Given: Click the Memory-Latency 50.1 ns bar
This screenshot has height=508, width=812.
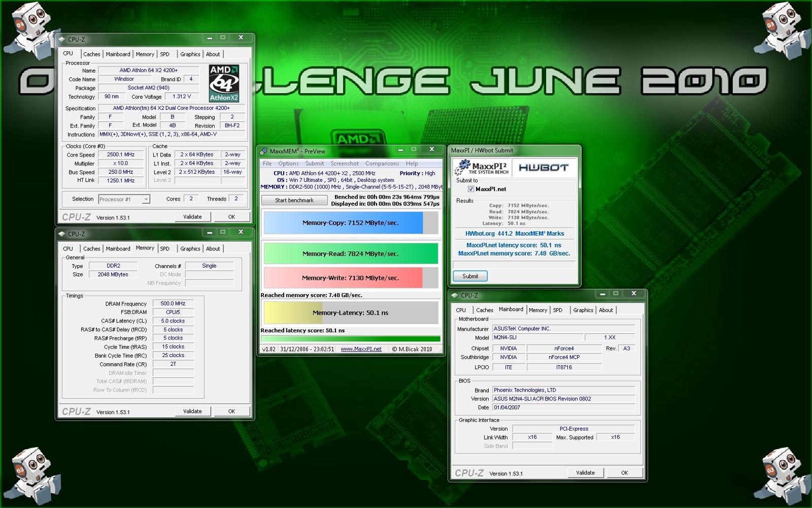Looking at the screenshot, I should pos(351,313).
